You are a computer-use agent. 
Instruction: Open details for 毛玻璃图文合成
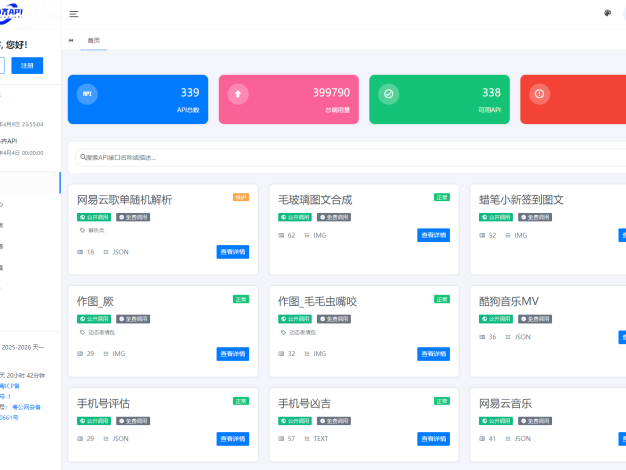click(434, 235)
